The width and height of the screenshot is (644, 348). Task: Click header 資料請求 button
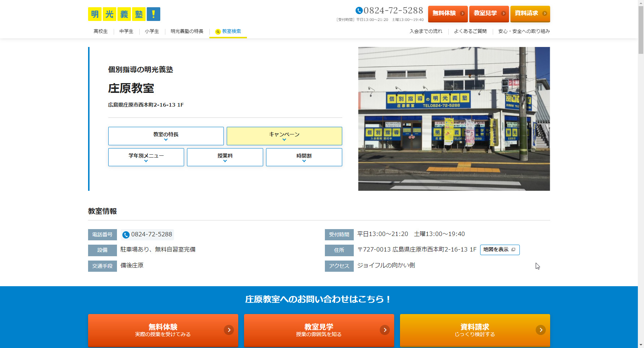530,14
